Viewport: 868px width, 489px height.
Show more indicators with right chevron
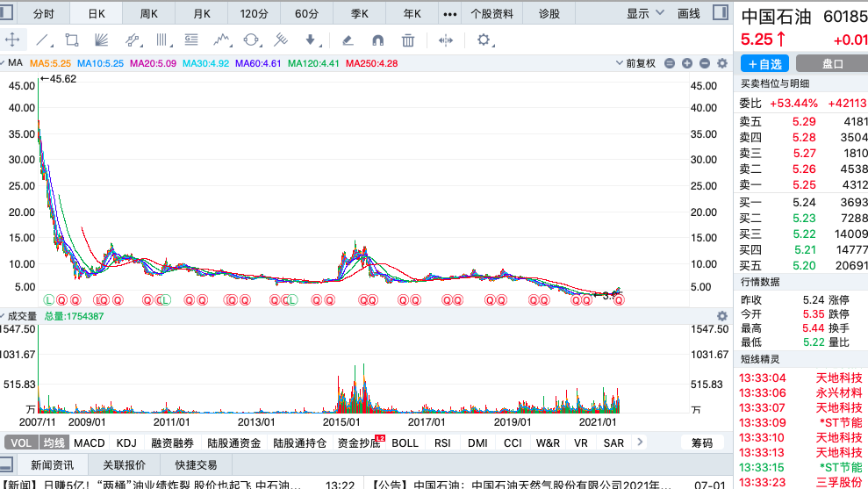tap(640, 442)
